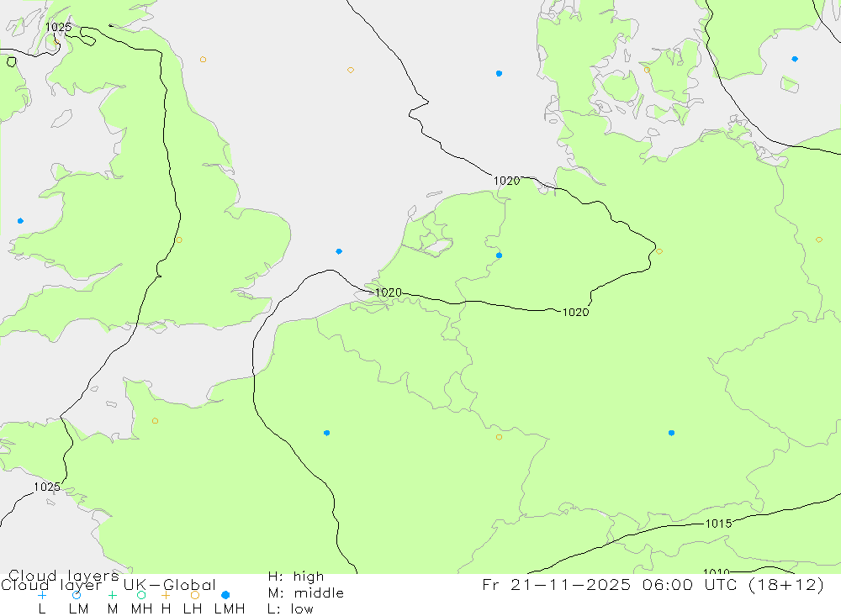Pick the orange LH circle near the German-Polish border
841x616 pixels.
coord(819,240)
